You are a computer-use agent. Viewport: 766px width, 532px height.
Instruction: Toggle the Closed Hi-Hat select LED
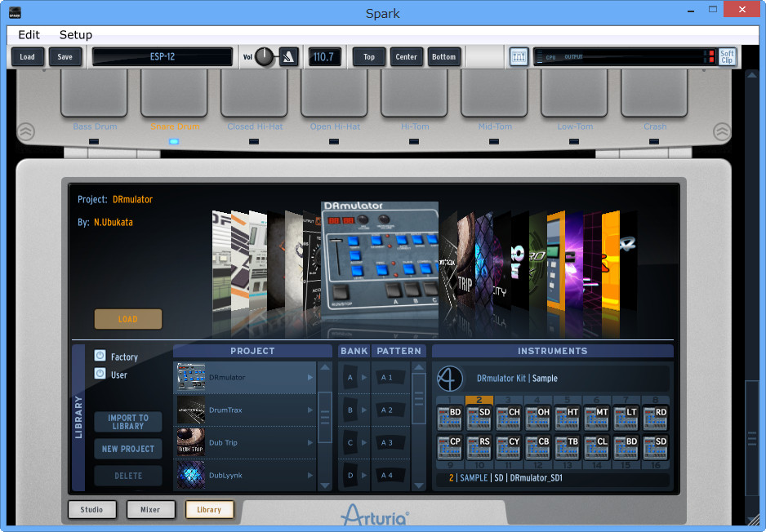coord(254,141)
